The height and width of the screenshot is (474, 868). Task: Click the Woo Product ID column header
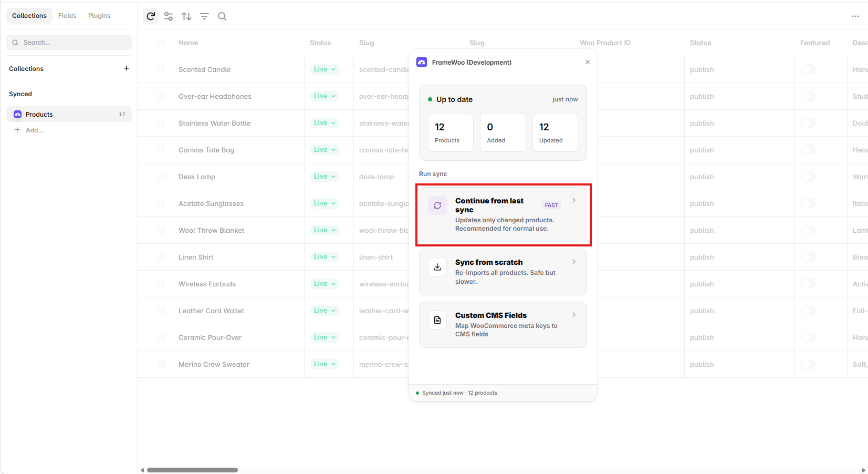pyautogui.click(x=605, y=43)
